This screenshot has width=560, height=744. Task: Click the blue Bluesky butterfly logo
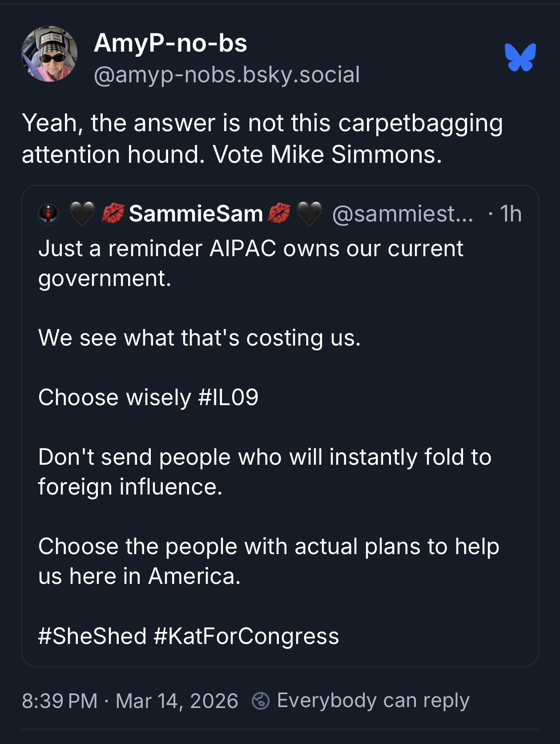(520, 57)
